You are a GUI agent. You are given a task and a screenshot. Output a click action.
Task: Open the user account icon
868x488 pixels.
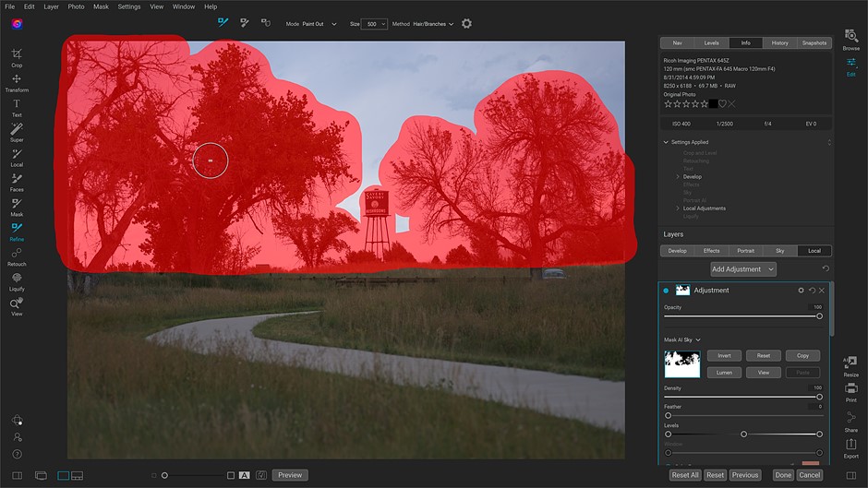tap(18, 437)
